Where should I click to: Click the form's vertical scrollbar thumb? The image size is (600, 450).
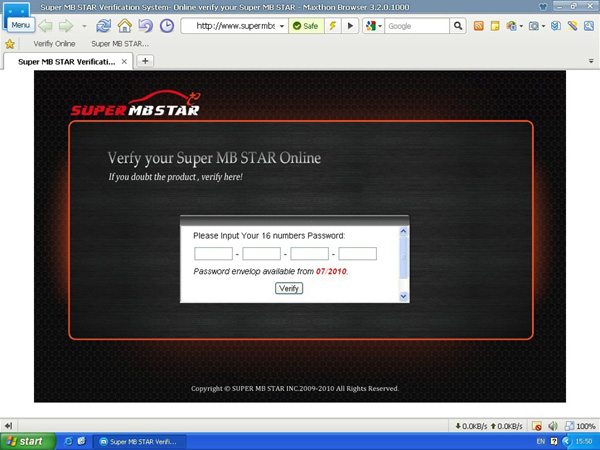[403, 257]
